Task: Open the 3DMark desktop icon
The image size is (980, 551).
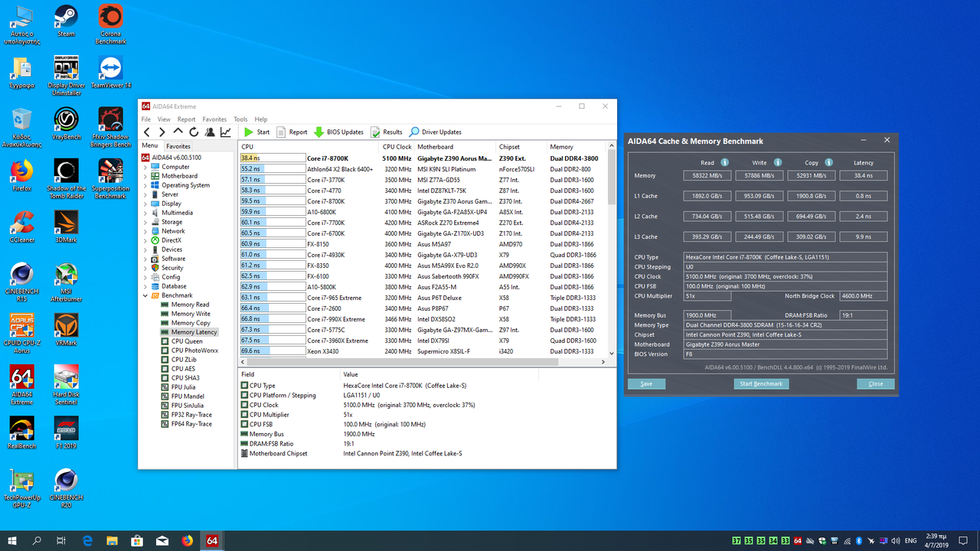Action: pos(66,227)
